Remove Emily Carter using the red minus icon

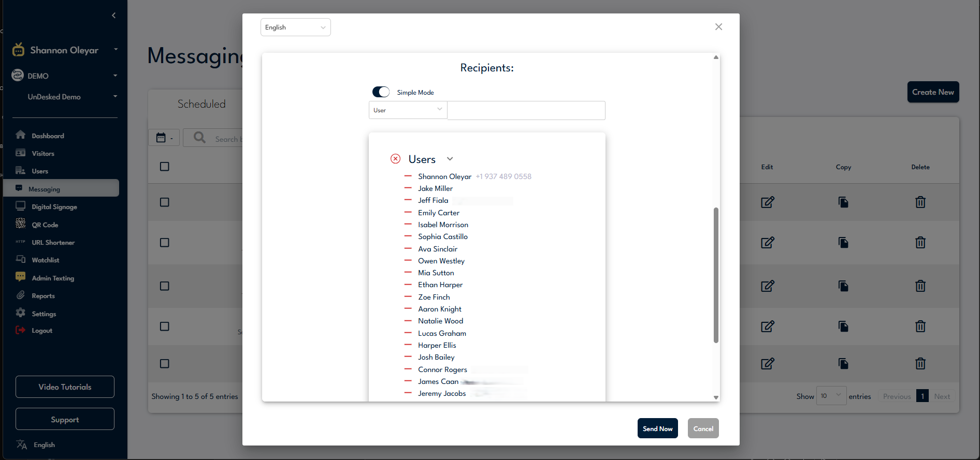pos(408,213)
